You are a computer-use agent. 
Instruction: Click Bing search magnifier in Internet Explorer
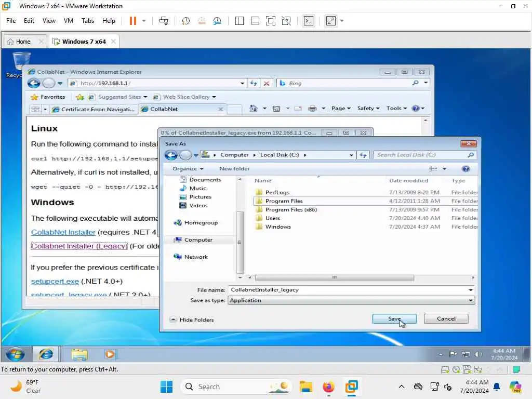coord(415,83)
